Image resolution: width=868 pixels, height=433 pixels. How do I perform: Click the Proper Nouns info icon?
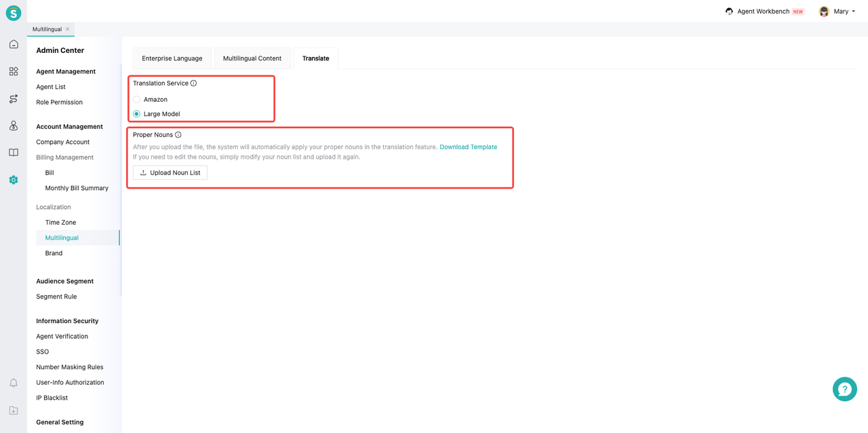coord(178,135)
